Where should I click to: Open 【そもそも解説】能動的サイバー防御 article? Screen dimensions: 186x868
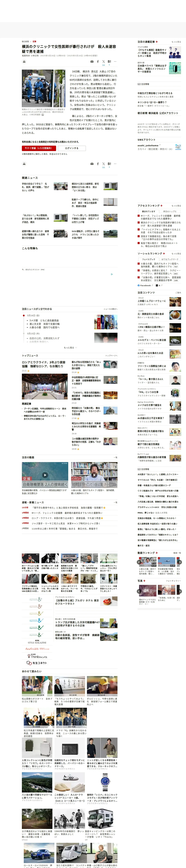[152, 53]
